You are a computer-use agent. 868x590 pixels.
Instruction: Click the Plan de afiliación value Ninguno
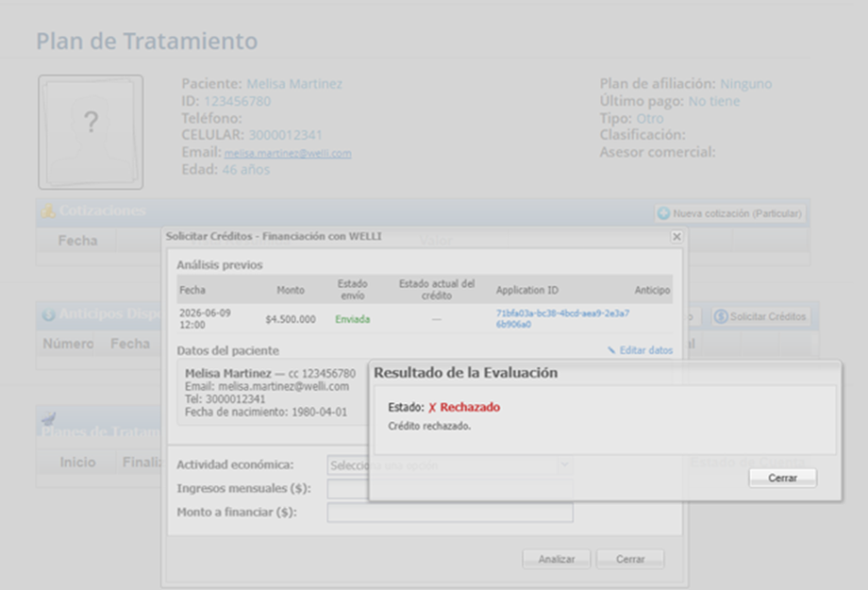(745, 84)
